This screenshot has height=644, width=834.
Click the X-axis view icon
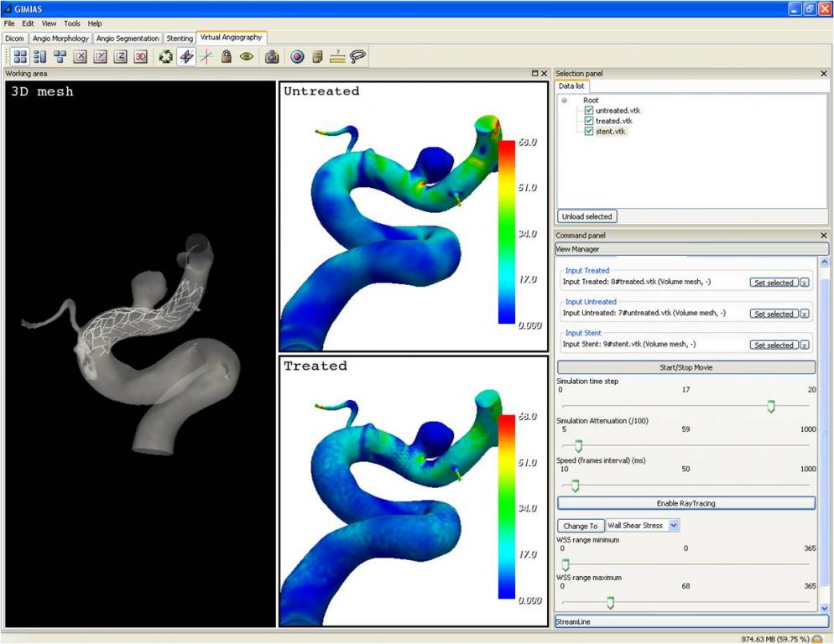pos(81,56)
